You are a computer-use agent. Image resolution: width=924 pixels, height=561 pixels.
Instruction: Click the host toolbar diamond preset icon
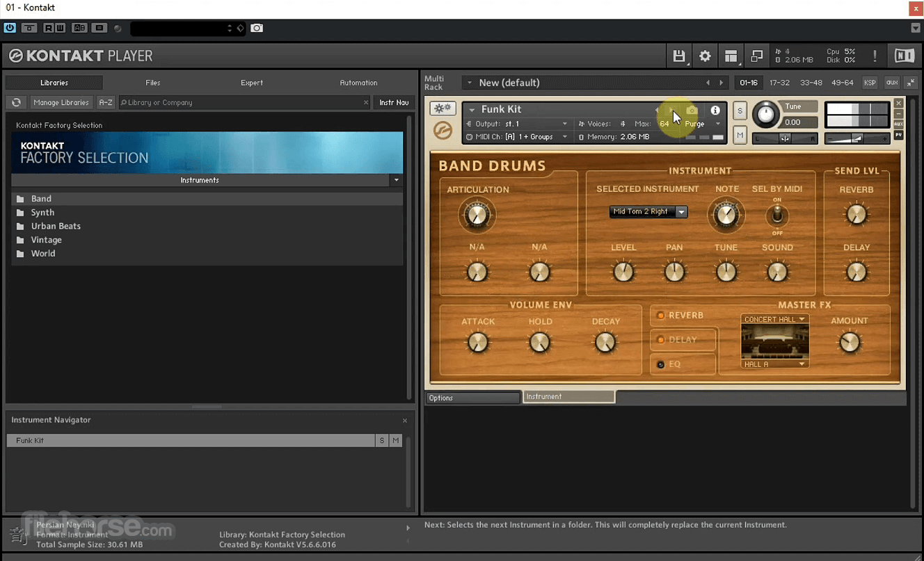[241, 28]
